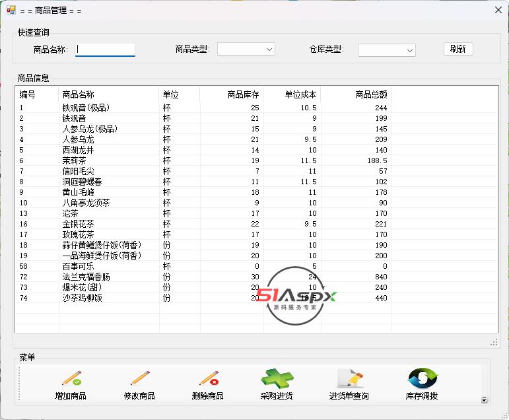Click the 商品总额 column header
The image size is (509, 420).
(356, 94)
